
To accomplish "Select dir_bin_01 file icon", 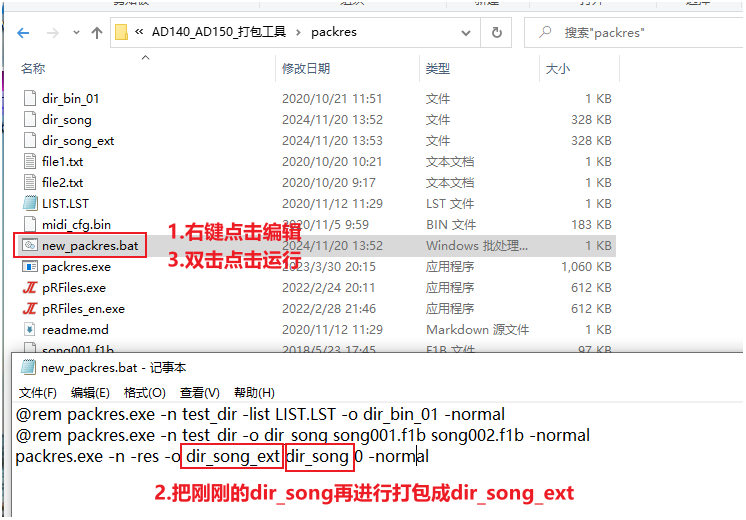I will (29, 98).
